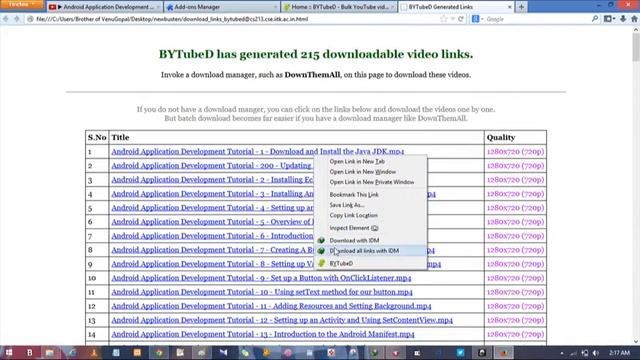Open link for Tutorial 12 Setting up an Activity
The image size is (640, 360).
[x=282, y=320]
